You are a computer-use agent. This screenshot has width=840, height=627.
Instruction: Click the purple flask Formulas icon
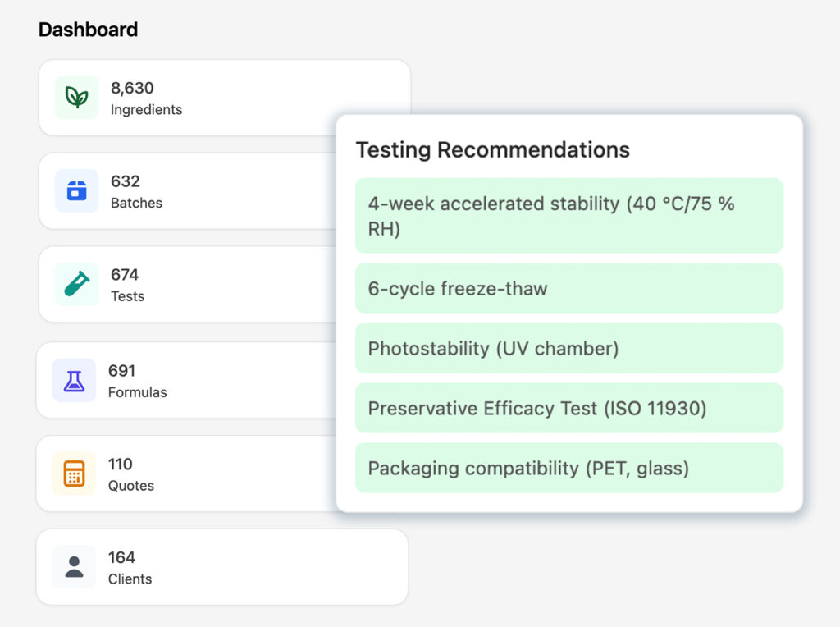[74, 381]
